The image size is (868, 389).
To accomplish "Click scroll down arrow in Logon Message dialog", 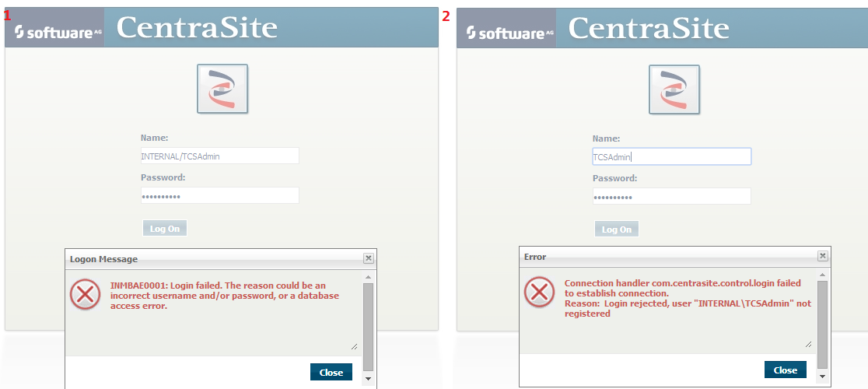I will tap(368, 379).
